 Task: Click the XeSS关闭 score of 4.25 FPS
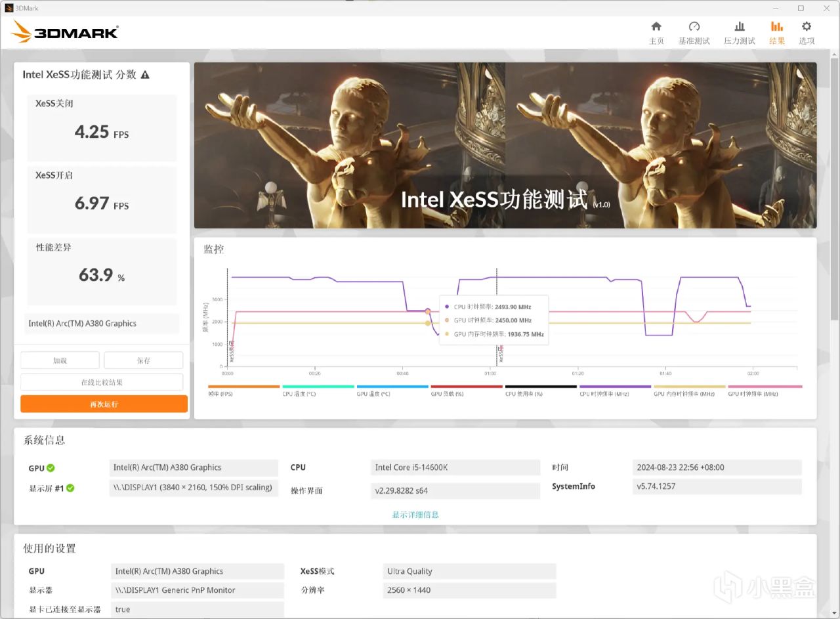[x=102, y=132]
